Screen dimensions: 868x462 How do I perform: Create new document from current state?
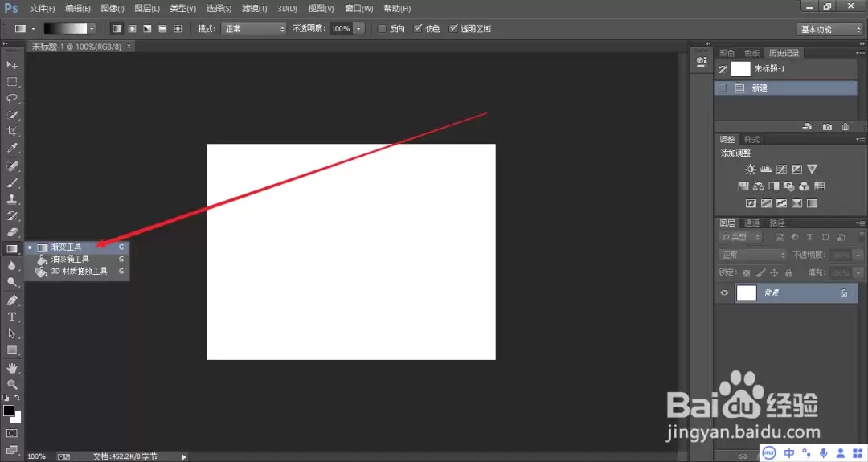[x=807, y=127]
